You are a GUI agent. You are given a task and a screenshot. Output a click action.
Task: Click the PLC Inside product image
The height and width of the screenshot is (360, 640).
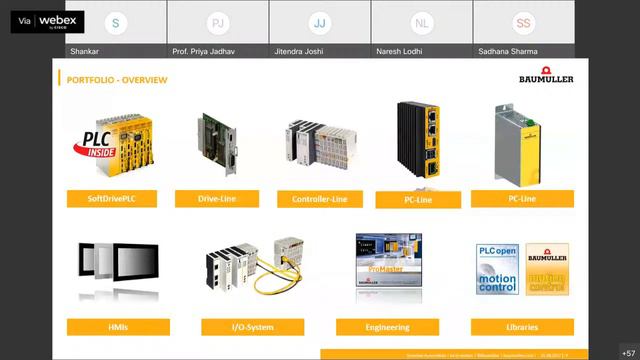(x=114, y=145)
